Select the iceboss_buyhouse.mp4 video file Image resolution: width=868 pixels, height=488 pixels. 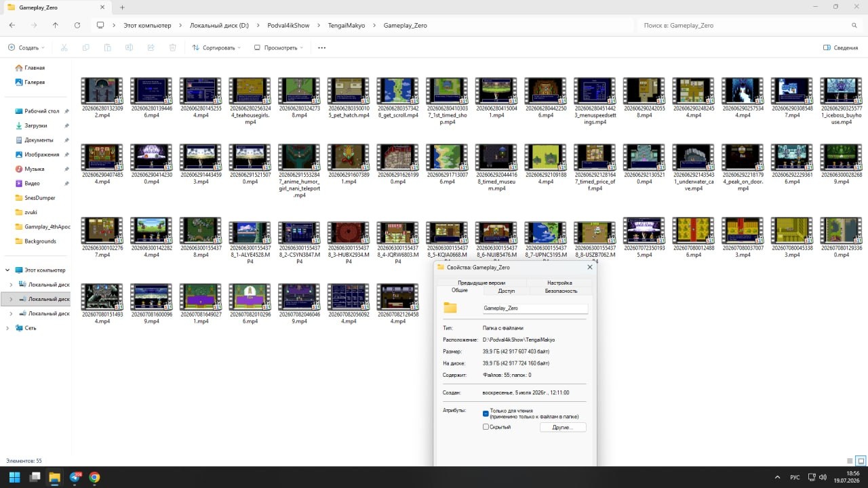click(842, 101)
